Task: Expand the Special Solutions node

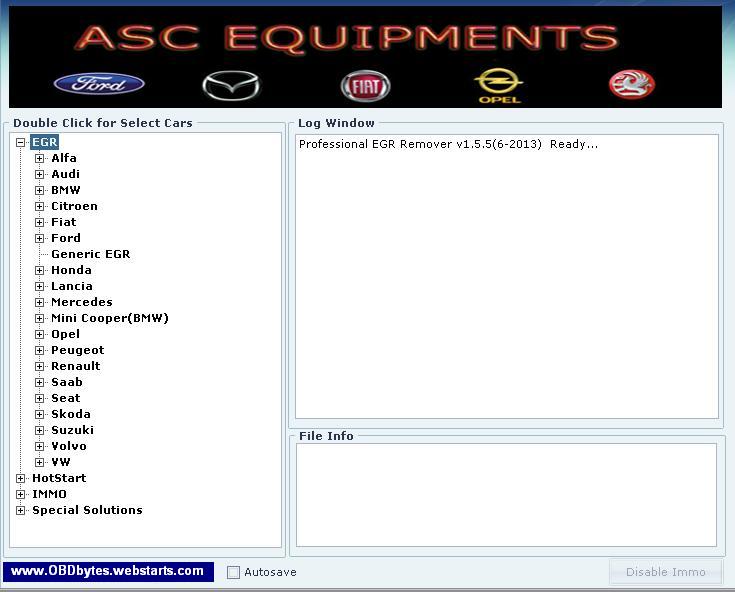Action: pyautogui.click(x=21, y=511)
